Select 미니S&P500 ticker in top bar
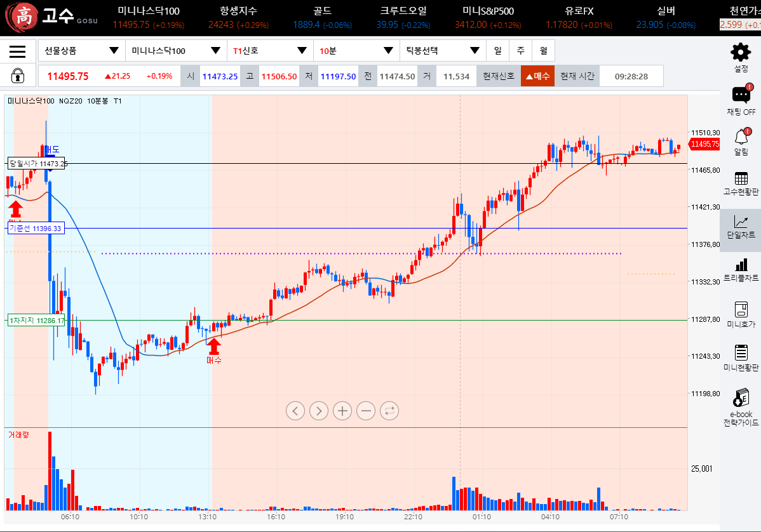This screenshot has height=532, width=761. pos(488,18)
